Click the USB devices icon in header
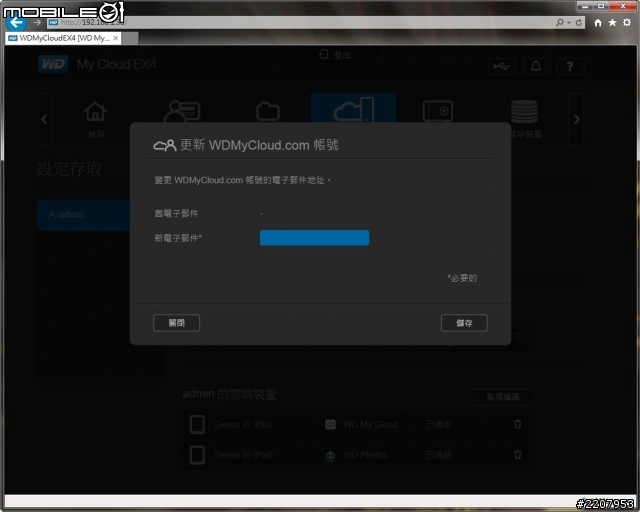Image resolution: width=640 pixels, height=512 pixels. click(x=502, y=67)
